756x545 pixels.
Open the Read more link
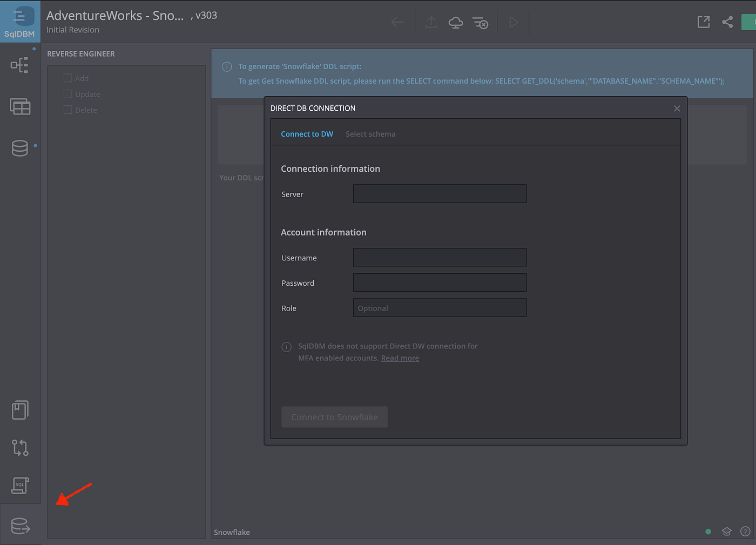[x=400, y=358]
